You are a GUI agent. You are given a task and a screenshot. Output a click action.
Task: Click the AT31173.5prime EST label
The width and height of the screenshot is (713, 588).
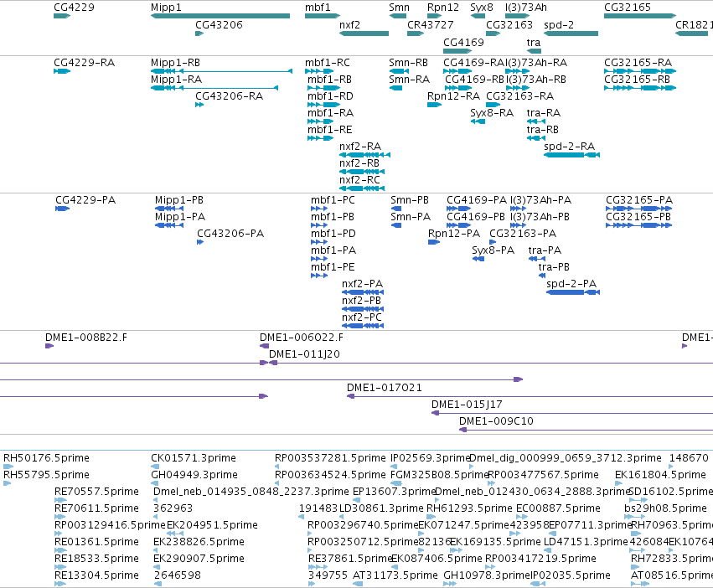(395, 575)
